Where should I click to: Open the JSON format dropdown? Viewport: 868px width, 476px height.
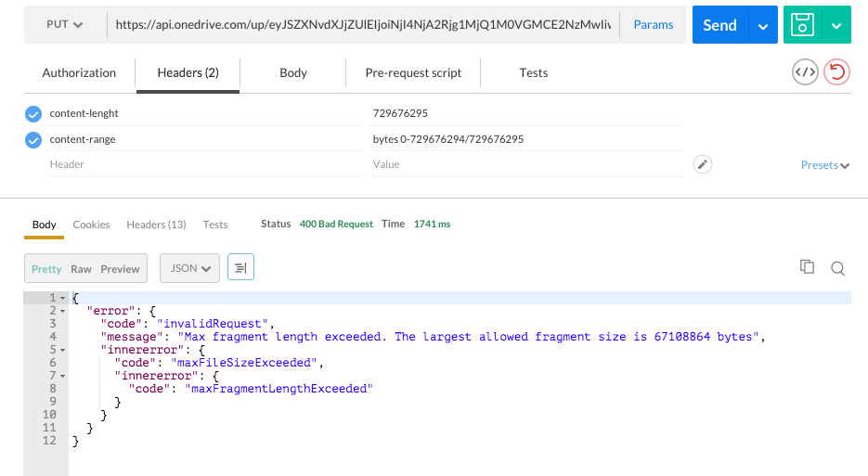190,268
